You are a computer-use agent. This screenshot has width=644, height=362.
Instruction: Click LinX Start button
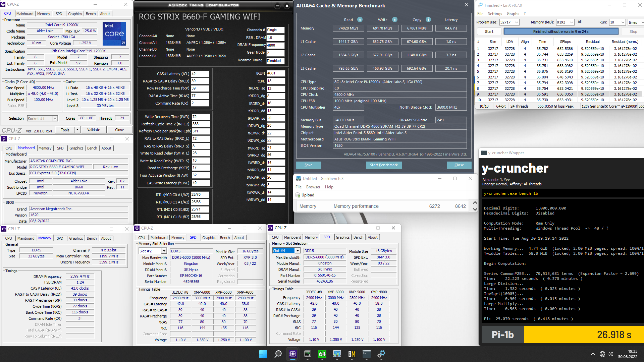489,32
